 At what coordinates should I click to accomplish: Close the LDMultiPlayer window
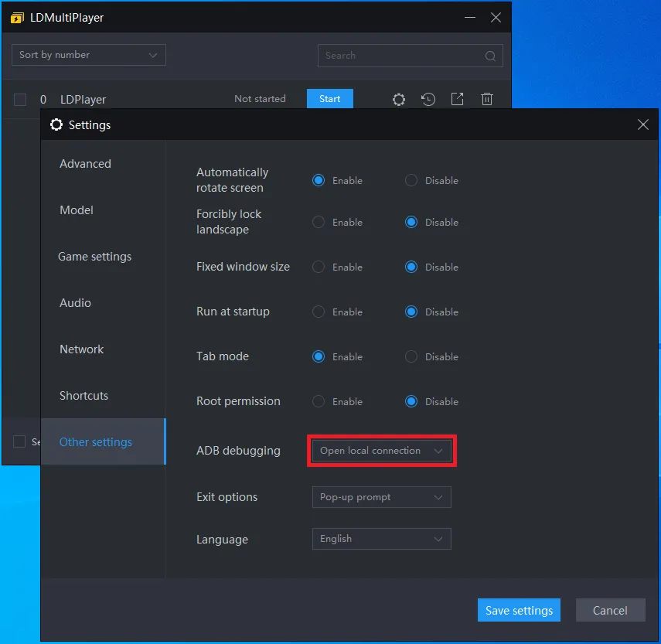click(x=496, y=17)
